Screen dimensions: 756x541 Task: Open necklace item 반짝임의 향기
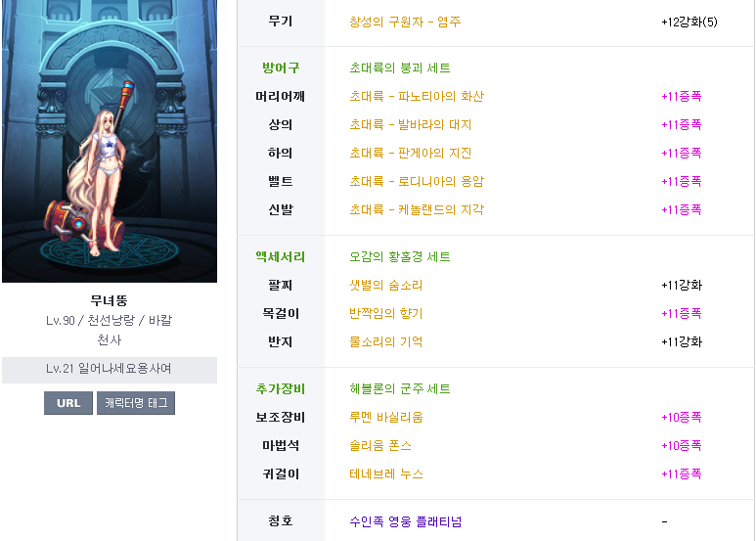pos(385,314)
